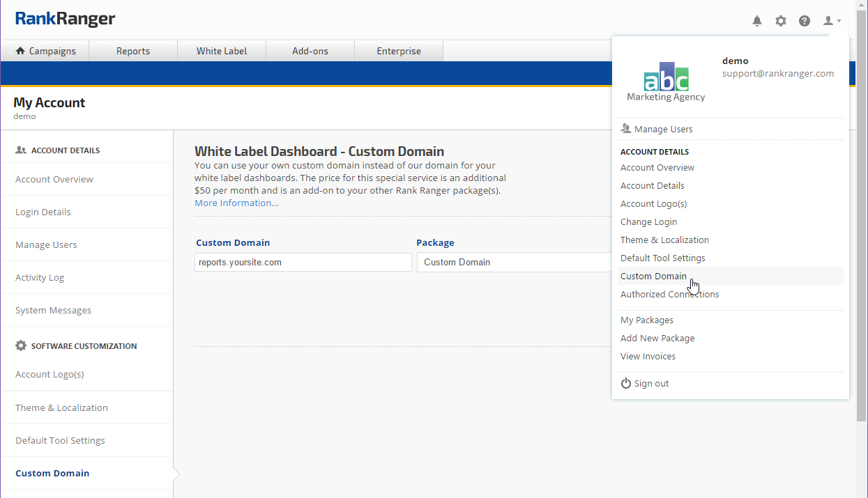This screenshot has width=868, height=498.
Task: Select the Add-ons tab
Action: [x=310, y=51]
